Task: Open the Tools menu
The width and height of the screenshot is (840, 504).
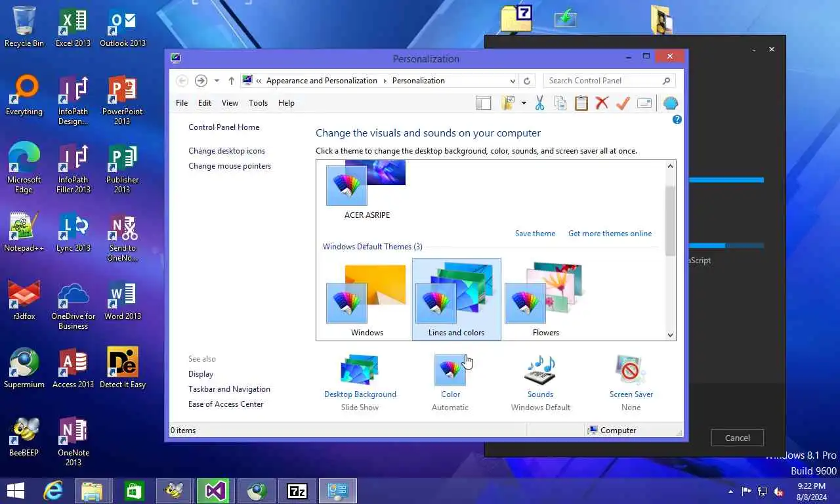Action: [x=258, y=103]
